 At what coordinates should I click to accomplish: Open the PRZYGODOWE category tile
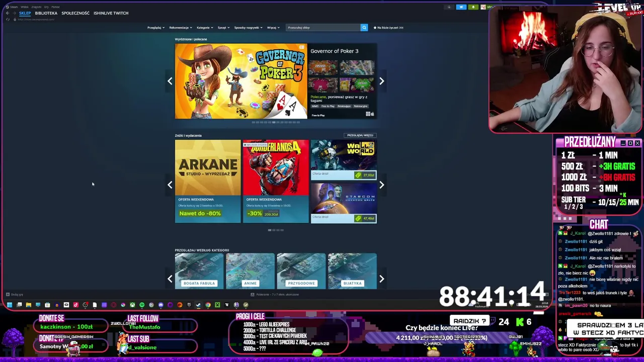[301, 271]
